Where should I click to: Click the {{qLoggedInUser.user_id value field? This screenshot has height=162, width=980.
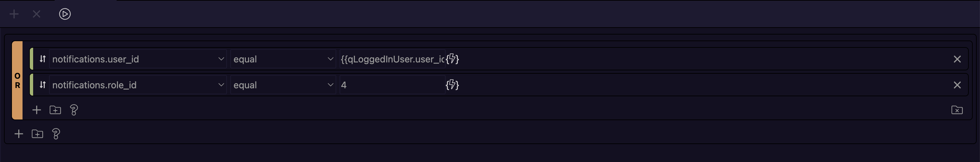pos(392,59)
